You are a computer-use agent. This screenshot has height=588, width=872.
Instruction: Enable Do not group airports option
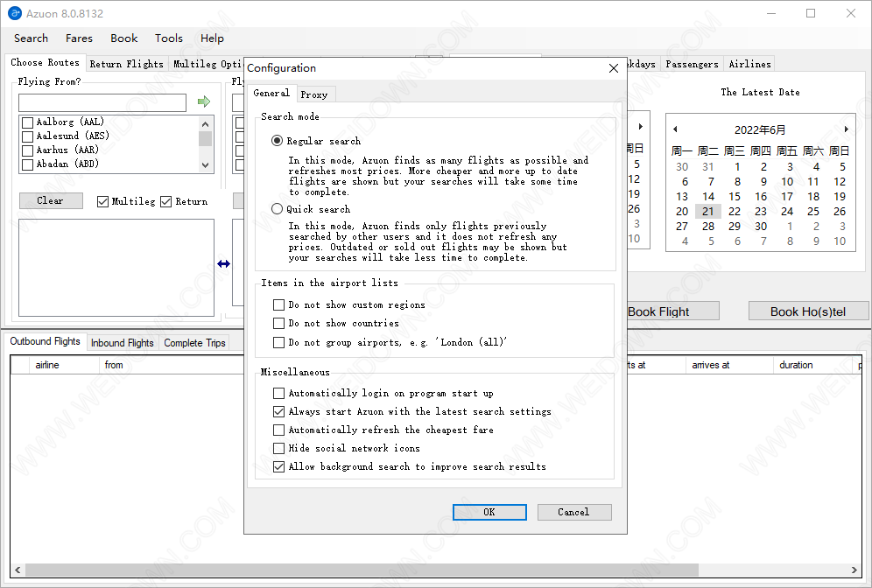(x=278, y=342)
